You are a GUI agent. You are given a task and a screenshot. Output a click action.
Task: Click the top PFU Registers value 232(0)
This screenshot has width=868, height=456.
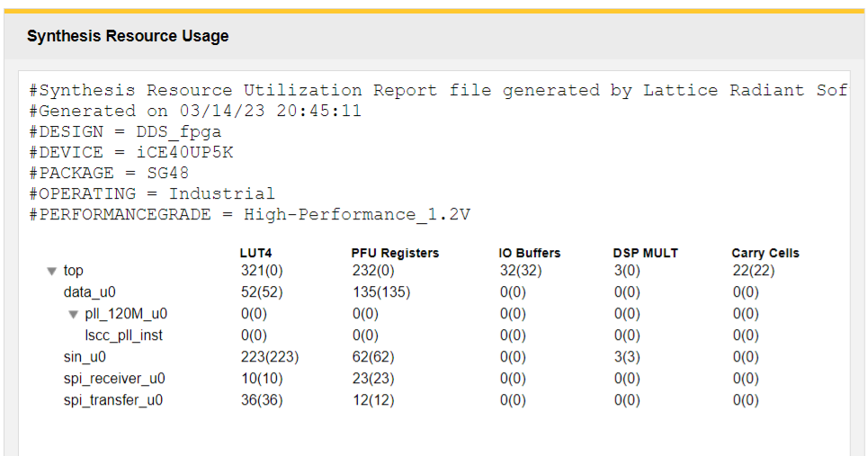[x=373, y=271]
